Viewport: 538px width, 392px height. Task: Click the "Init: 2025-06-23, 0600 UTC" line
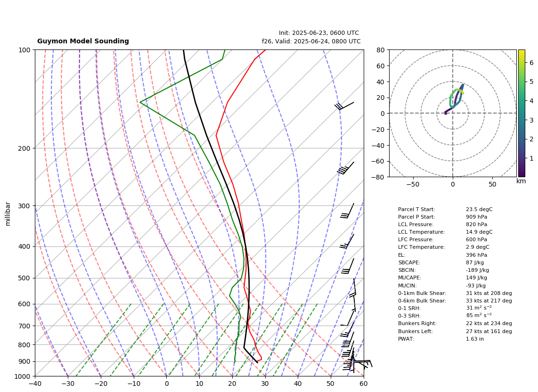[x=319, y=33]
